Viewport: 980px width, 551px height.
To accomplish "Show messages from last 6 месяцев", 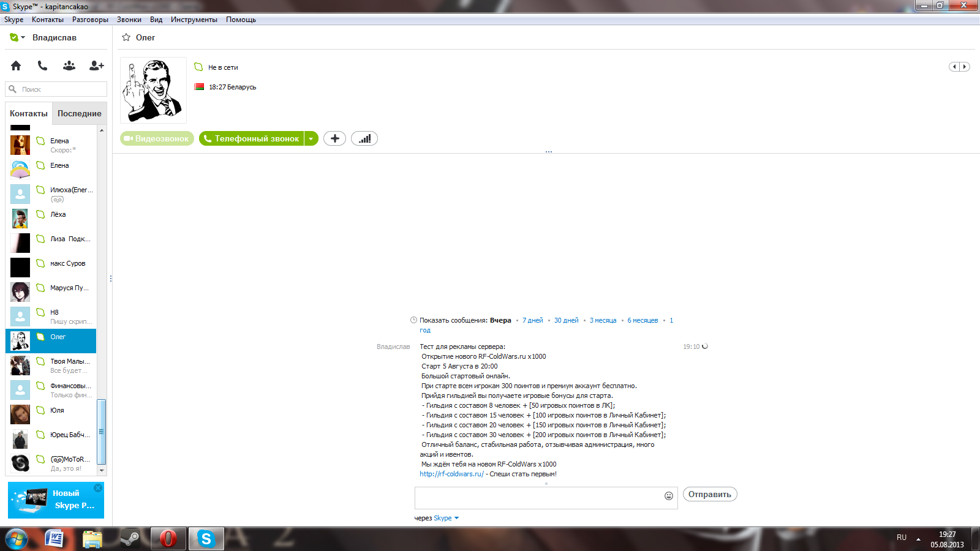I will pos(643,320).
